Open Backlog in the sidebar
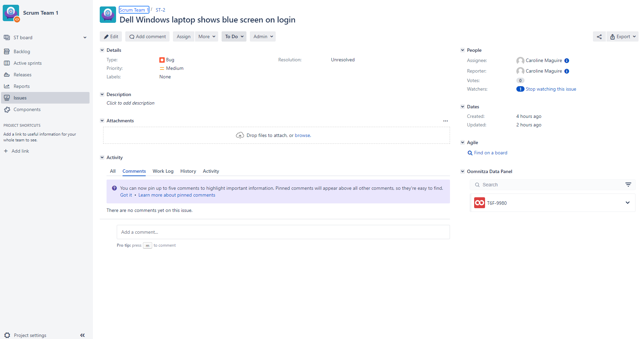This screenshot has width=644, height=339. point(22,51)
